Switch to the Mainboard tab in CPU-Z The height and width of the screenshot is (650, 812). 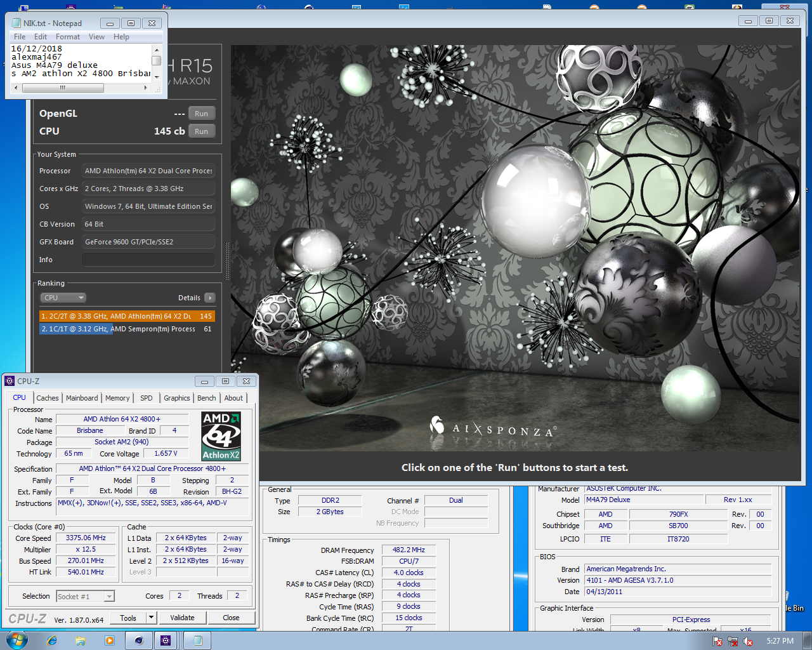(x=82, y=398)
